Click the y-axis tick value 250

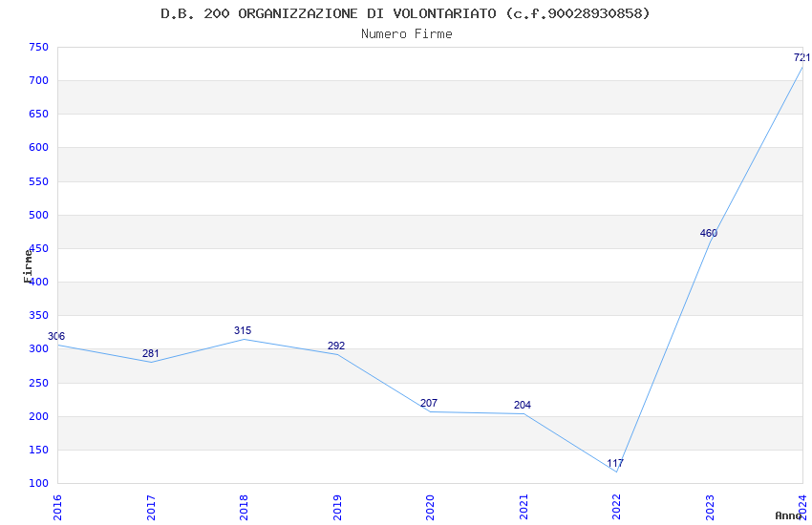[39, 383]
